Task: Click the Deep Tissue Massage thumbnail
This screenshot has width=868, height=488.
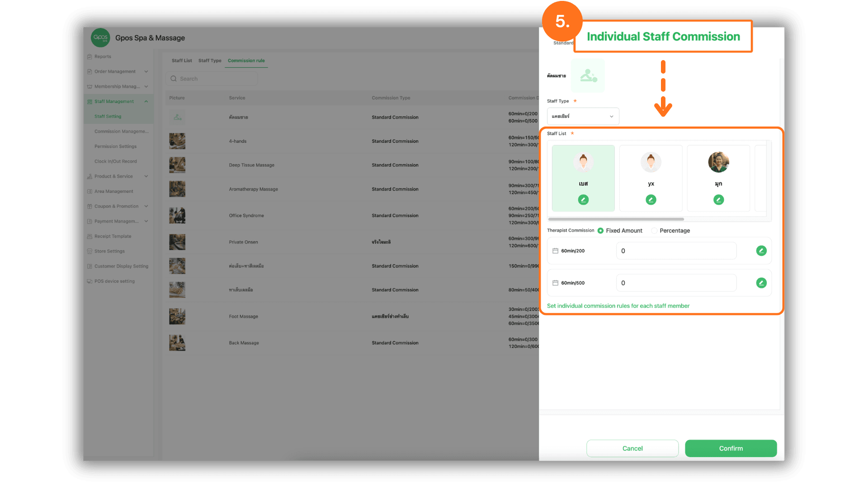Action: 177,165
